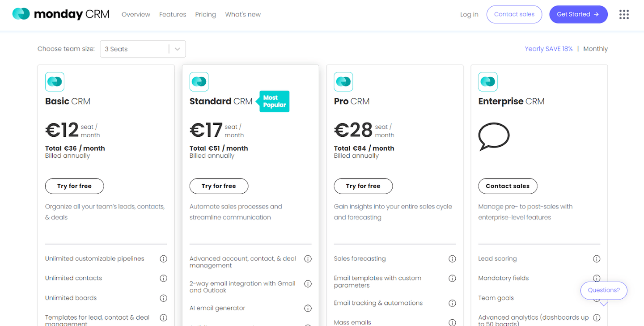Click the "Standard CRM" plan title
This screenshot has height=326, width=644.
pos(221,102)
